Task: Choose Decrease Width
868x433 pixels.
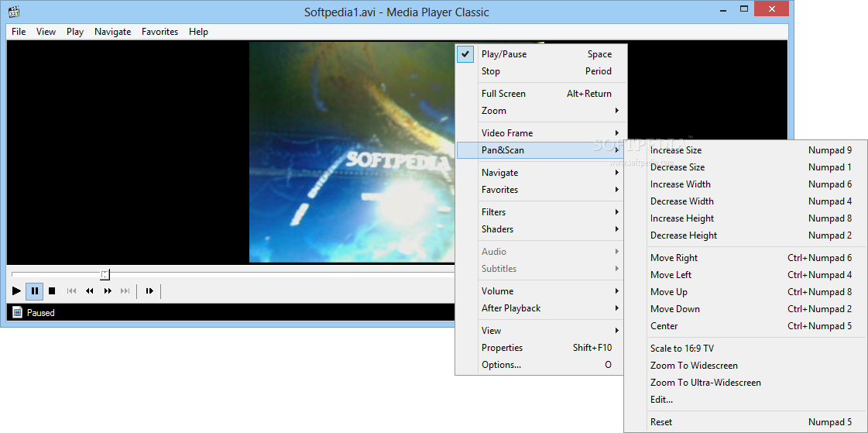Action: 746,201
